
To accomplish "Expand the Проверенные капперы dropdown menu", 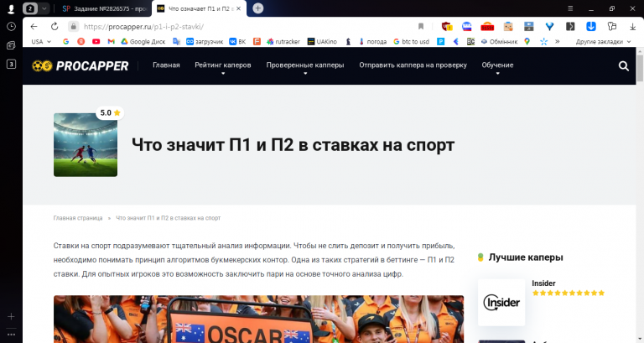I will (x=305, y=65).
